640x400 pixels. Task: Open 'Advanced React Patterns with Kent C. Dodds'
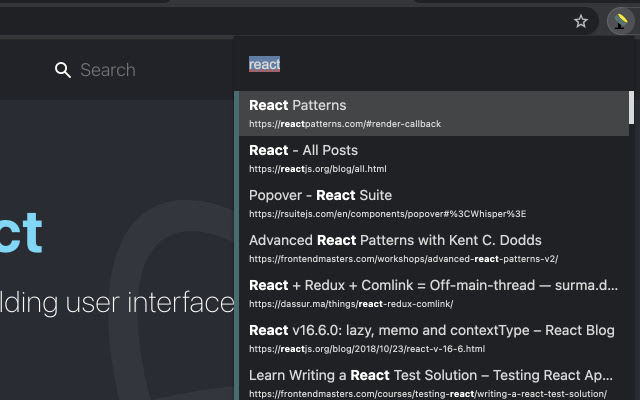click(434, 248)
